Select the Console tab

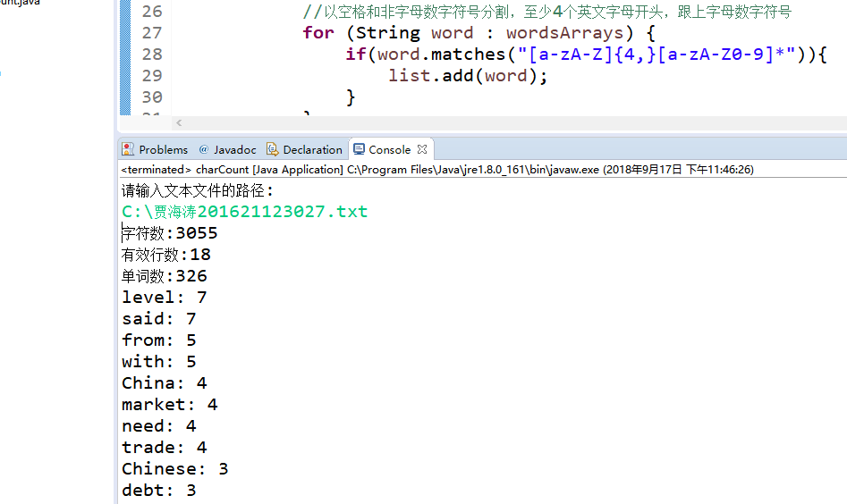pyautogui.click(x=389, y=149)
